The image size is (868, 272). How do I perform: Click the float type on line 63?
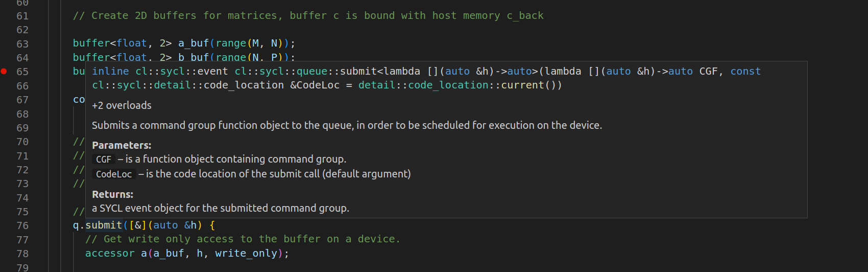[x=132, y=43]
